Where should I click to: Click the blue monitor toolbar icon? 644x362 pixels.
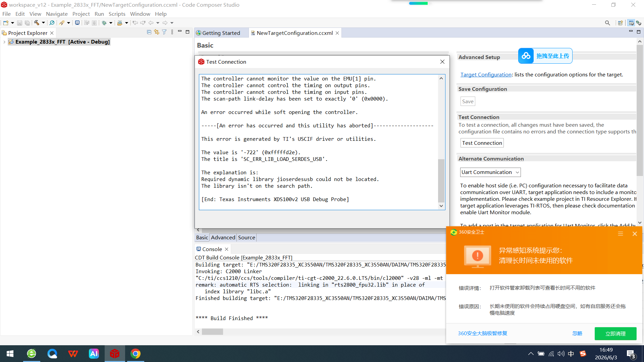pyautogui.click(x=77, y=23)
